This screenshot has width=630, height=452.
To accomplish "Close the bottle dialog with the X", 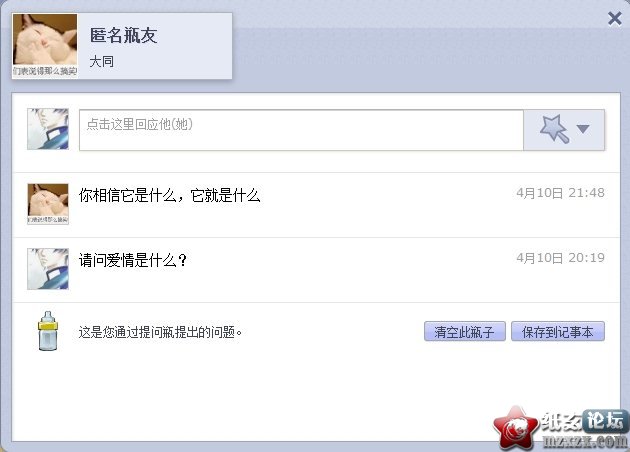I will pyautogui.click(x=615, y=18).
